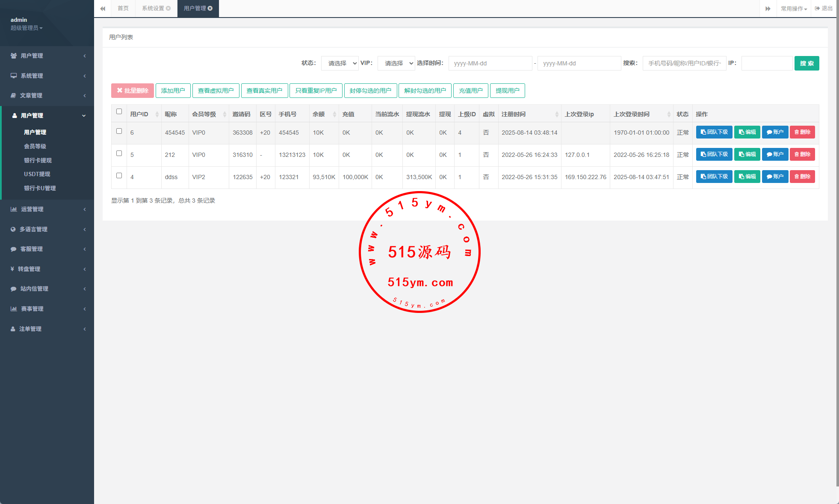This screenshot has height=504, width=839.
Task: Switch to the 首页 tab
Action: tap(123, 9)
